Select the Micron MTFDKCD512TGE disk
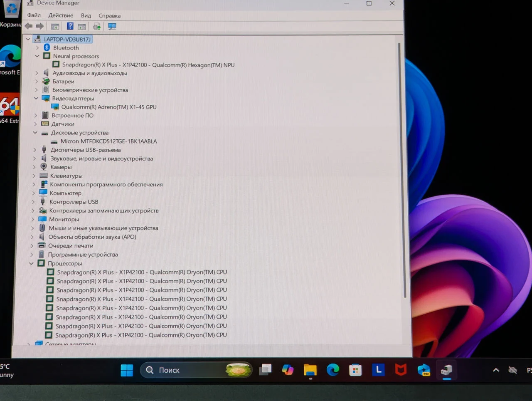This screenshot has height=401, width=532. click(108, 141)
